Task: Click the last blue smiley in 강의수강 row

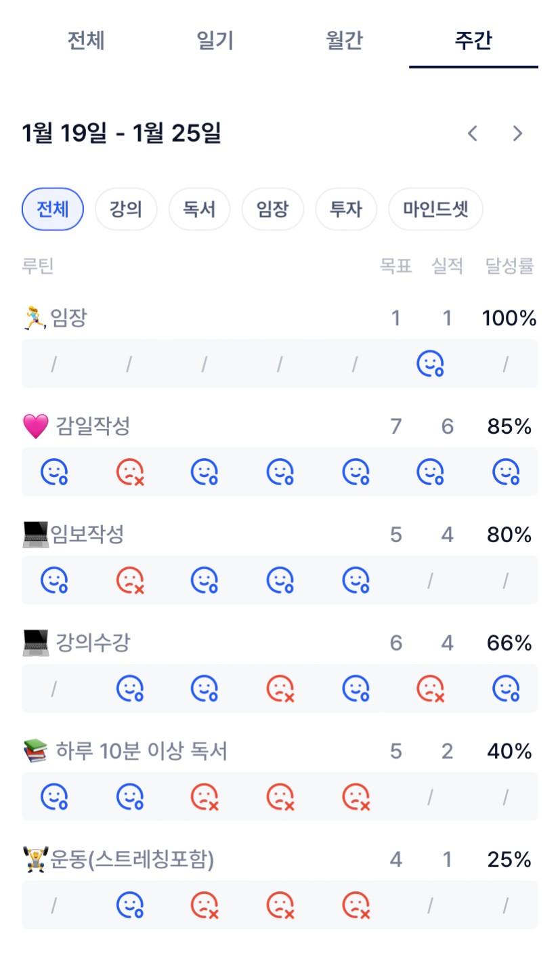Action: click(x=505, y=689)
